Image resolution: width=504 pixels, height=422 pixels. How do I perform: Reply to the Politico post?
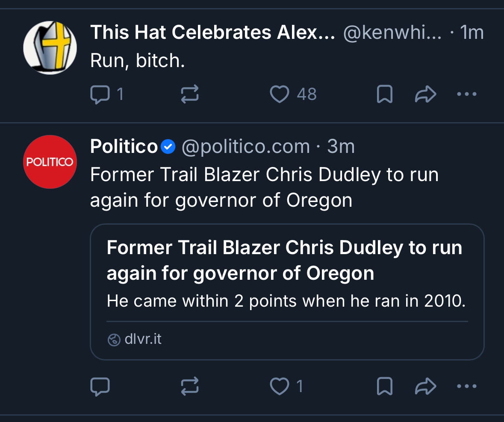pos(100,387)
